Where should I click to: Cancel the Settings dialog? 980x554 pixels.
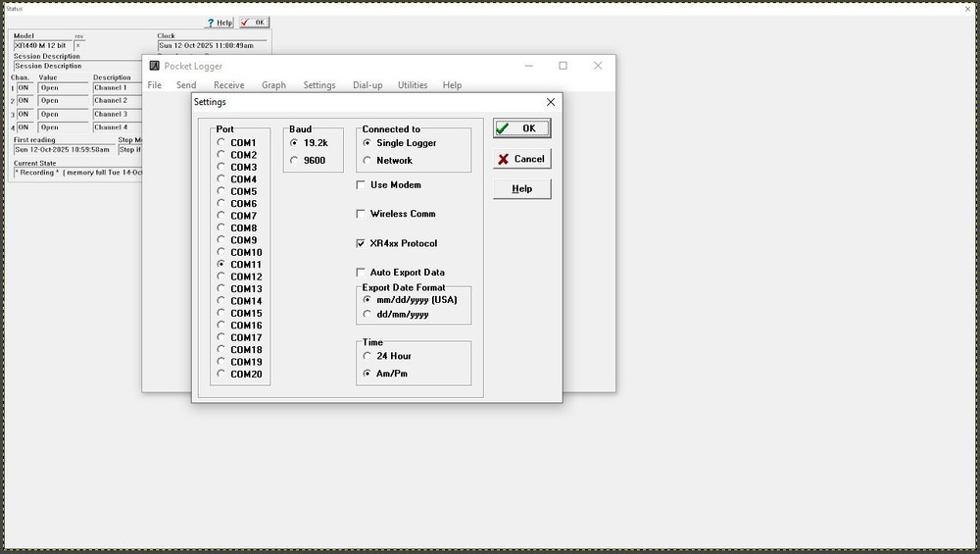[521, 159]
